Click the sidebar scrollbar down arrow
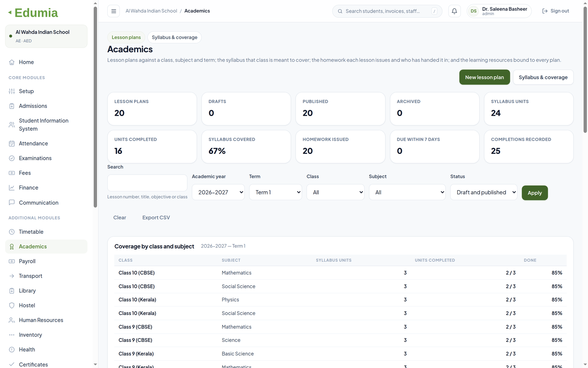 point(95,364)
